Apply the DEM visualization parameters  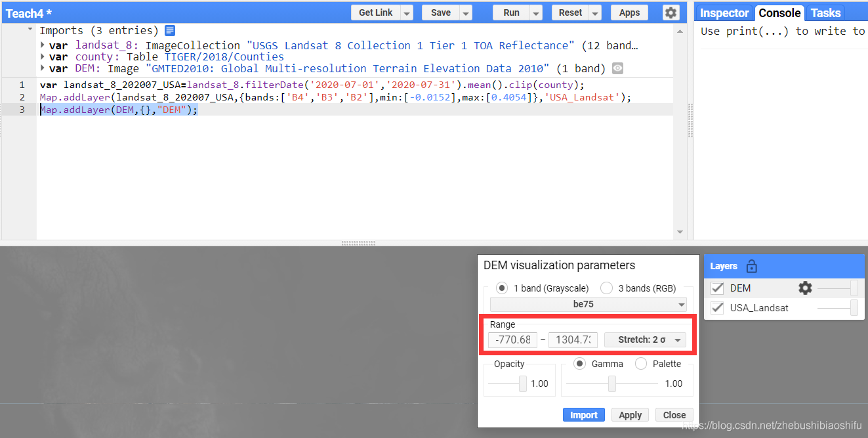(x=630, y=415)
